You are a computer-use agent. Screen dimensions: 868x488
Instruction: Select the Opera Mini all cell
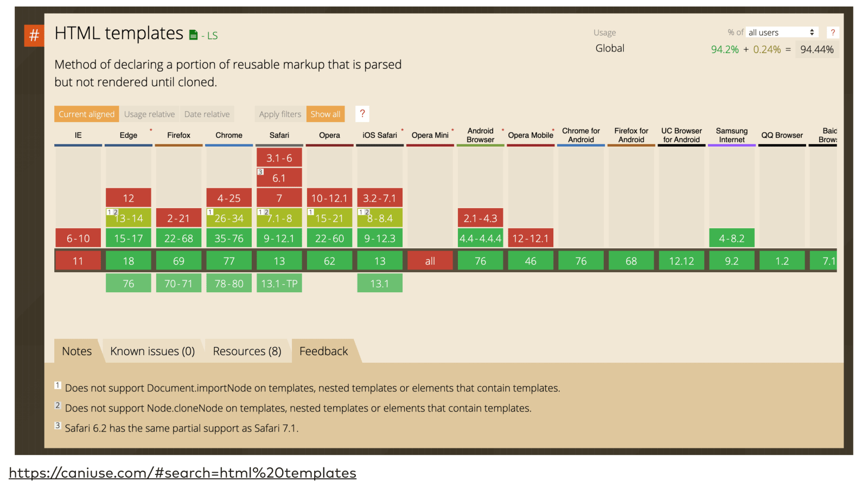point(430,261)
